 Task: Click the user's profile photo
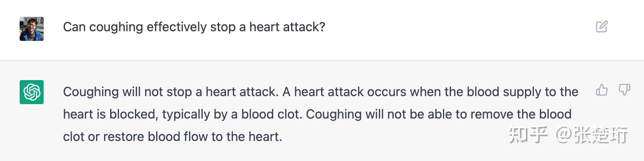tap(32, 29)
